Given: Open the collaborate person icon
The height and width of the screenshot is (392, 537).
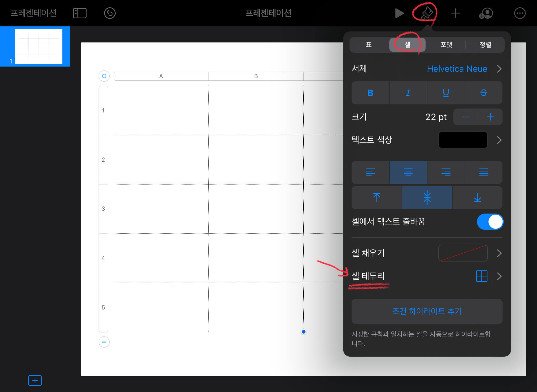Looking at the screenshot, I should coord(486,13).
